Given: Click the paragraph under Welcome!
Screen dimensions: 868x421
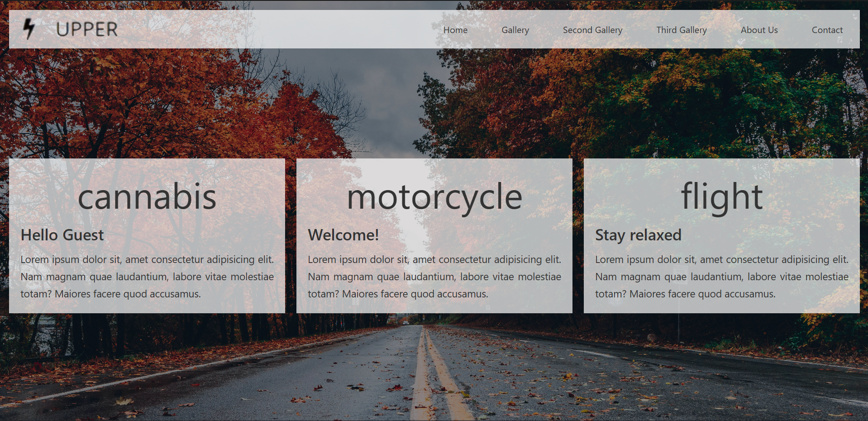Looking at the screenshot, I should click(x=434, y=277).
